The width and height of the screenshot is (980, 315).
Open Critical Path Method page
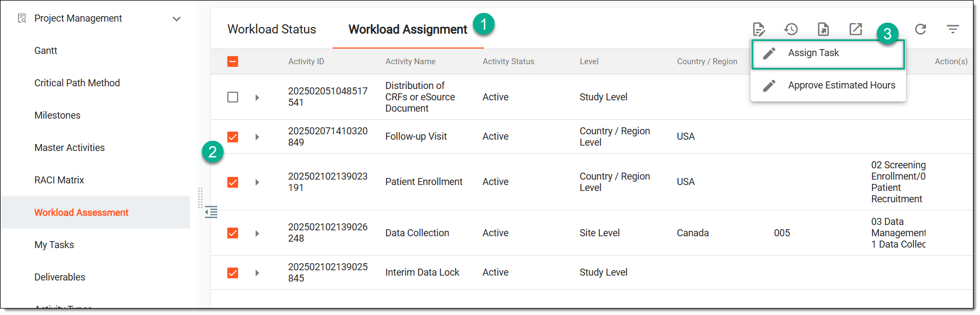pos(77,83)
